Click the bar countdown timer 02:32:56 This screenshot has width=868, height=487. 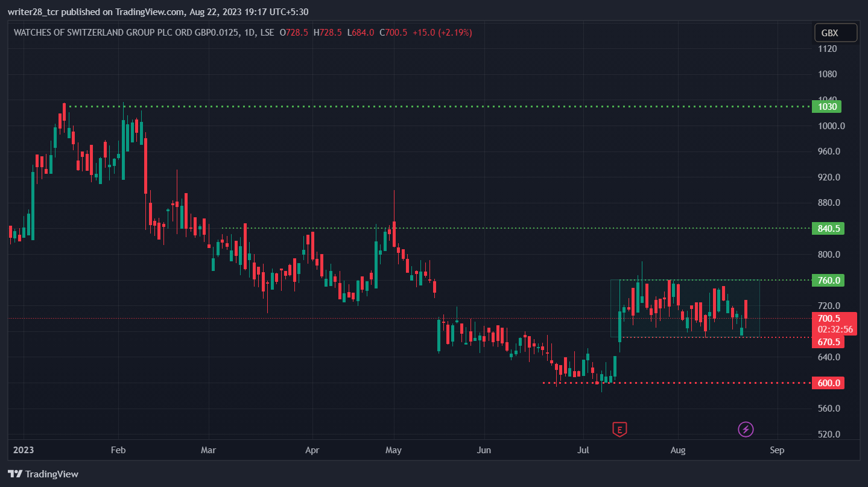pyautogui.click(x=835, y=329)
